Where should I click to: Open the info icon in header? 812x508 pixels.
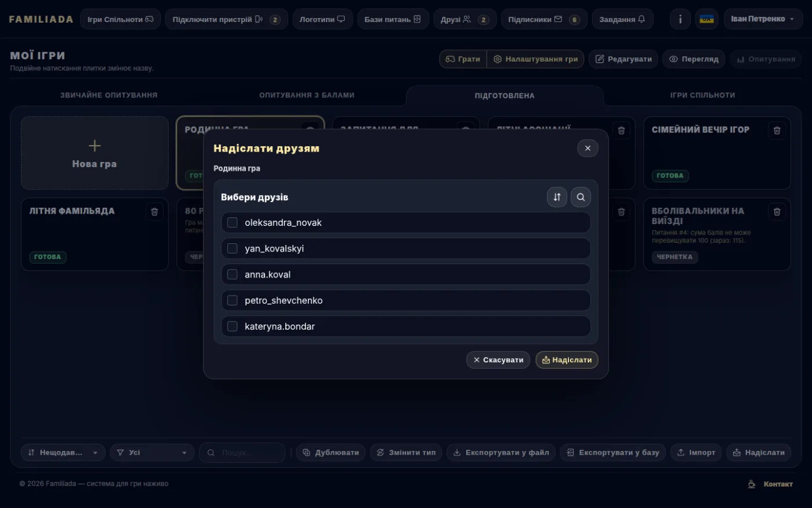(680, 19)
